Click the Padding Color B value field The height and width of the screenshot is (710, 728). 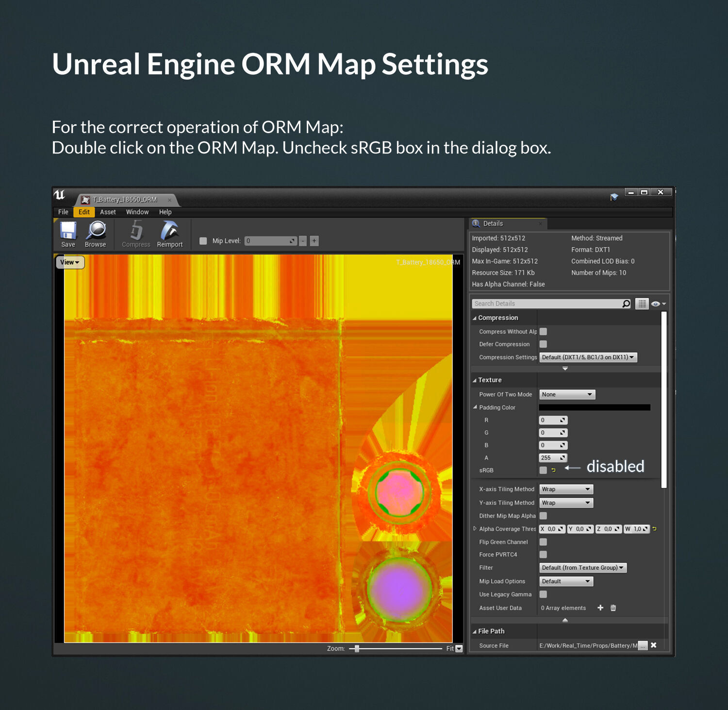click(x=553, y=445)
